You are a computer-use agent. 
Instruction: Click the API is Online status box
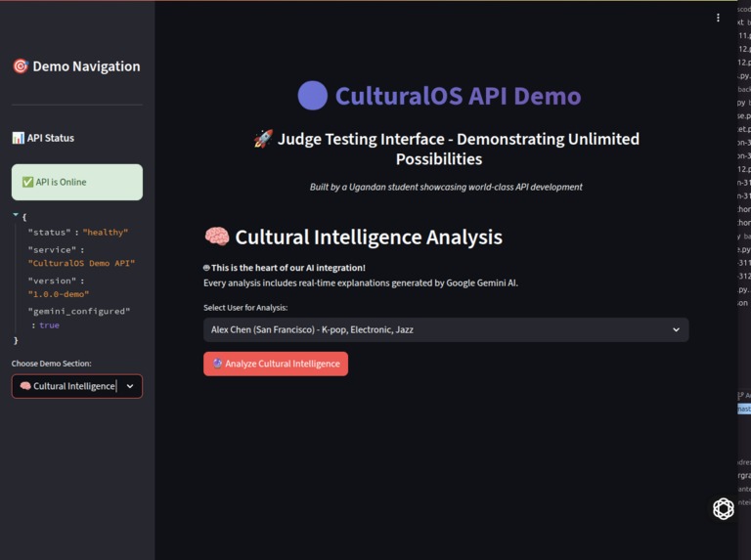pos(77,183)
